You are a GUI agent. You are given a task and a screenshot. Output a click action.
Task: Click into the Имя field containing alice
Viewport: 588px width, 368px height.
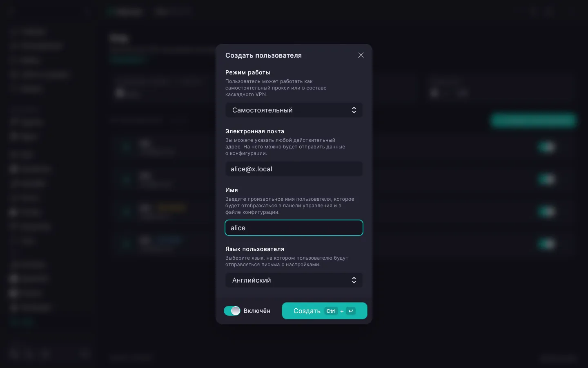click(294, 228)
